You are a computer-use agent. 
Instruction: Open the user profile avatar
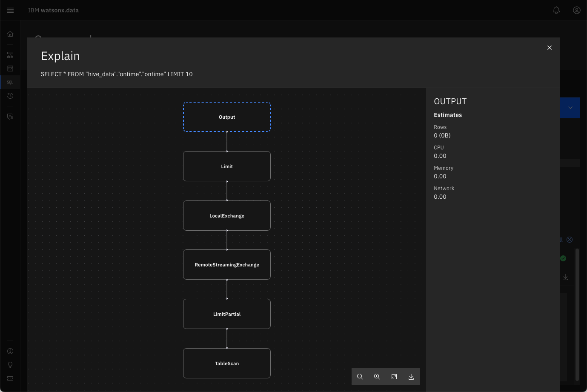coord(577,10)
